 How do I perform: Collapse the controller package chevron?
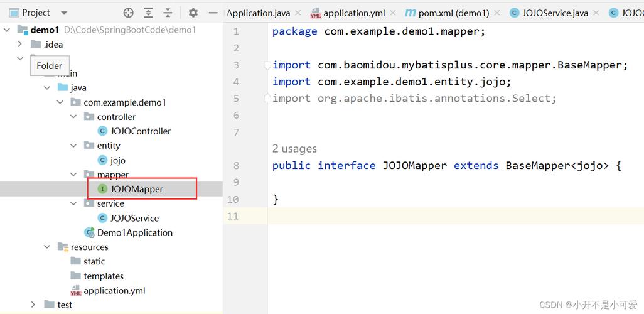pyautogui.click(x=73, y=117)
